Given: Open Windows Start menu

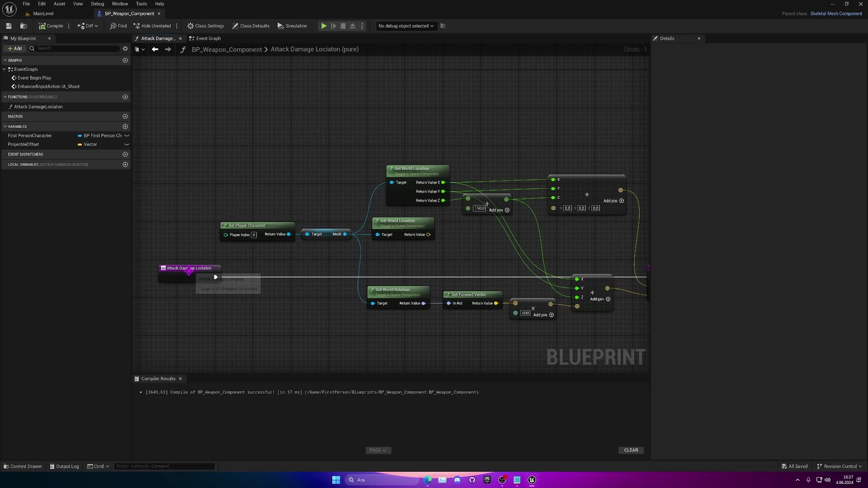Looking at the screenshot, I should coord(336,480).
